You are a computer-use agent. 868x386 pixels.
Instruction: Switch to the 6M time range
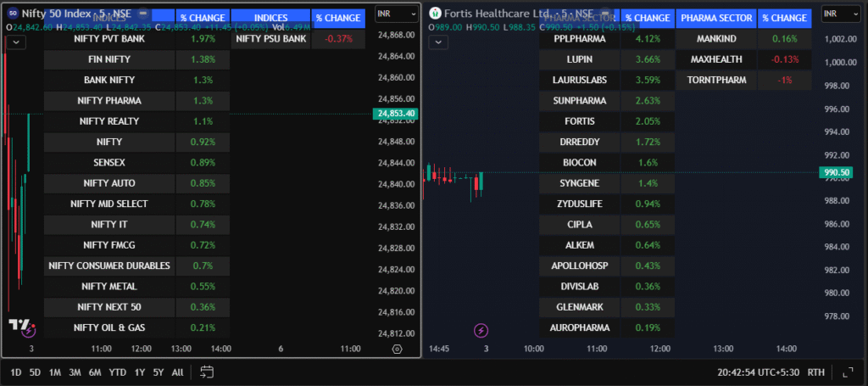click(x=95, y=372)
